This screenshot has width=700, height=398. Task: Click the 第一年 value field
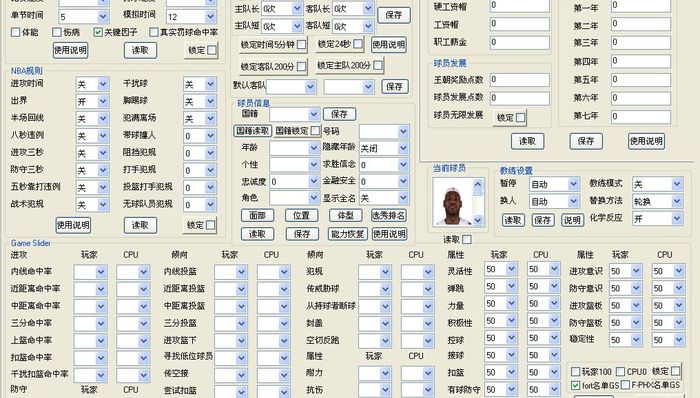pos(641,6)
